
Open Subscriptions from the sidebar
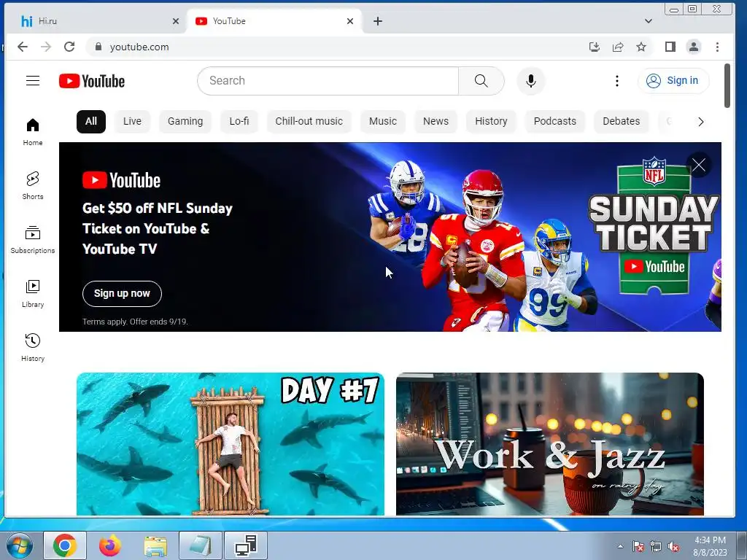(x=33, y=239)
